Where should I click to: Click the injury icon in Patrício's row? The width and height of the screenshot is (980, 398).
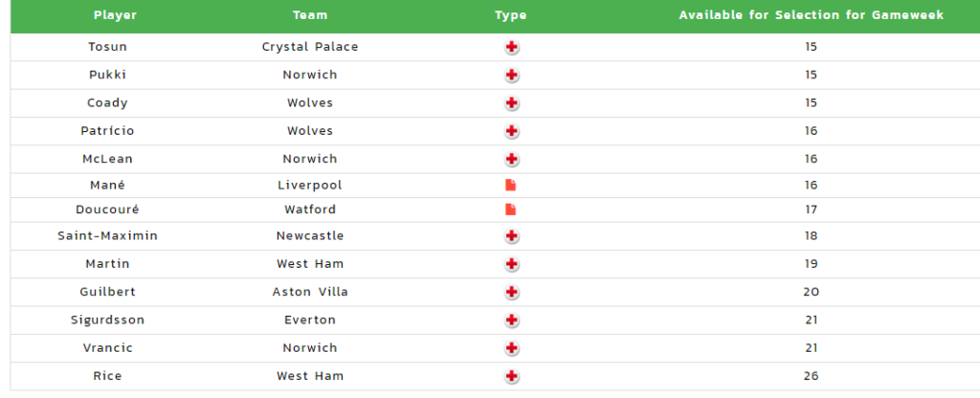click(x=511, y=131)
